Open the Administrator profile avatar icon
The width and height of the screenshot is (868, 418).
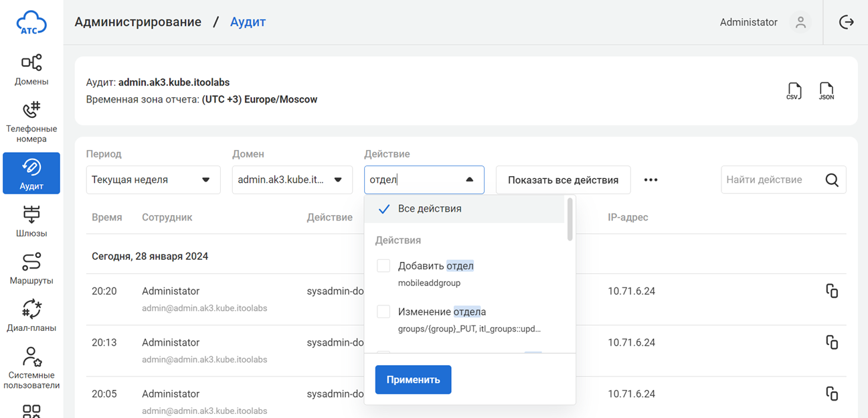(x=800, y=22)
